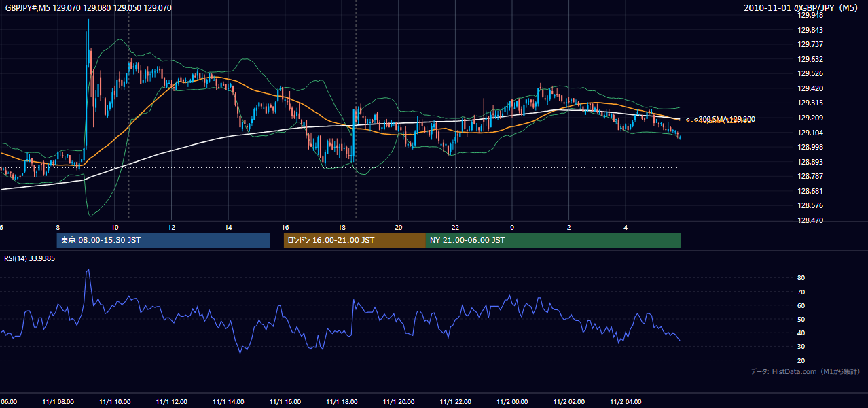The height and width of the screenshot is (408, 868).
Task: Click bottom time label 11/1 10:00
Action: pos(115,402)
